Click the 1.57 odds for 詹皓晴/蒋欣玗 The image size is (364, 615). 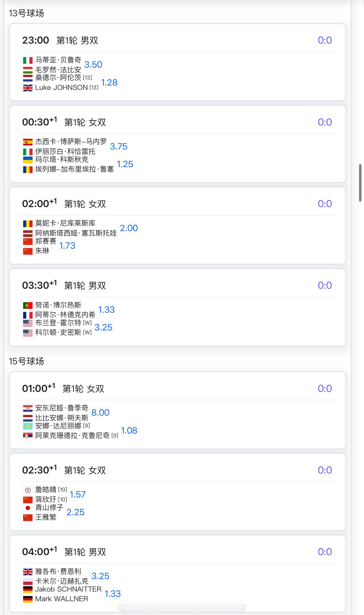(x=77, y=494)
